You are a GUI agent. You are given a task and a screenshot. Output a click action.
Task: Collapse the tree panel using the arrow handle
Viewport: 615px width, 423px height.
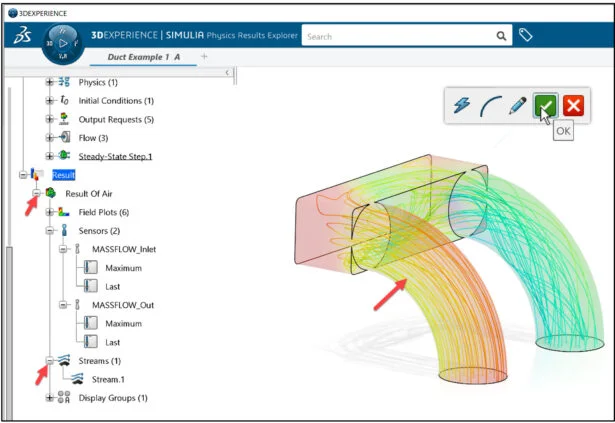pyautogui.click(x=229, y=73)
